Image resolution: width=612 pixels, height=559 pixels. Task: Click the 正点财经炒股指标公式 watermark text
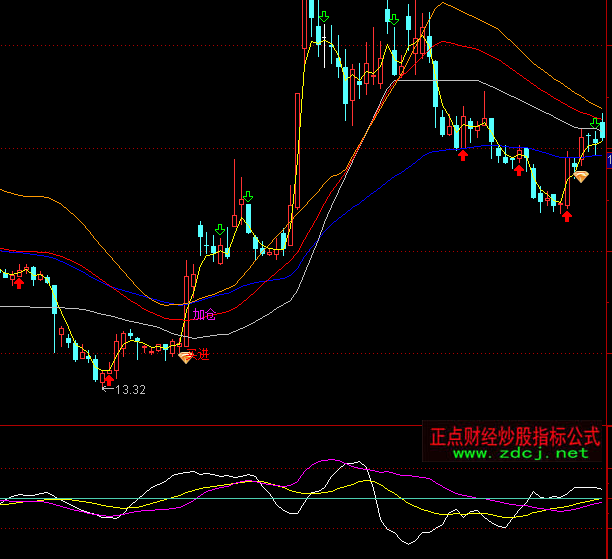point(514,436)
